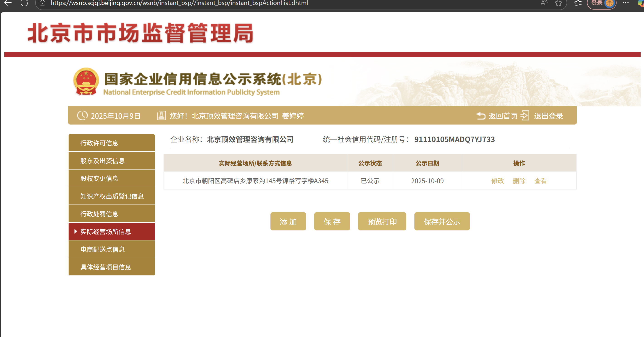Click 查看 link for the address row
Screen dimensions: 644x337
(540, 181)
